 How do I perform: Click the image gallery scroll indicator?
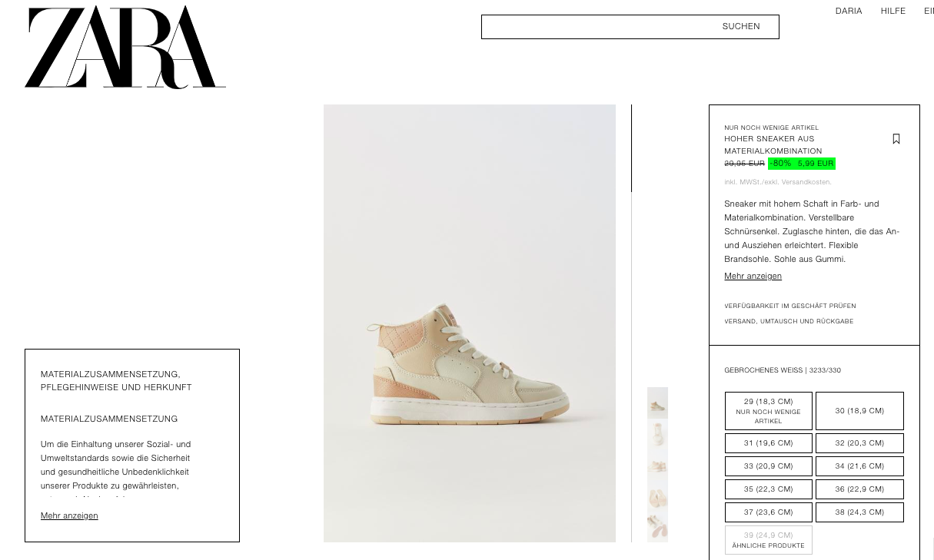[632, 148]
